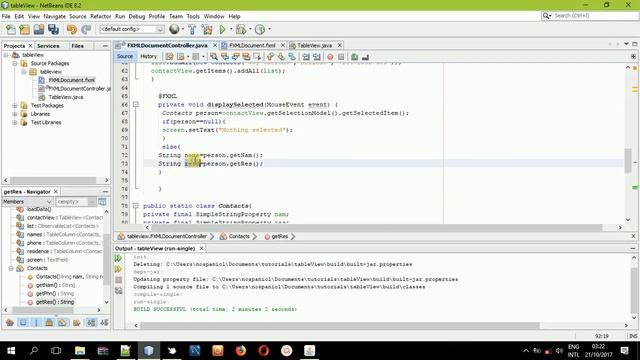Click the Save All toolbar icon

[x=53, y=29]
